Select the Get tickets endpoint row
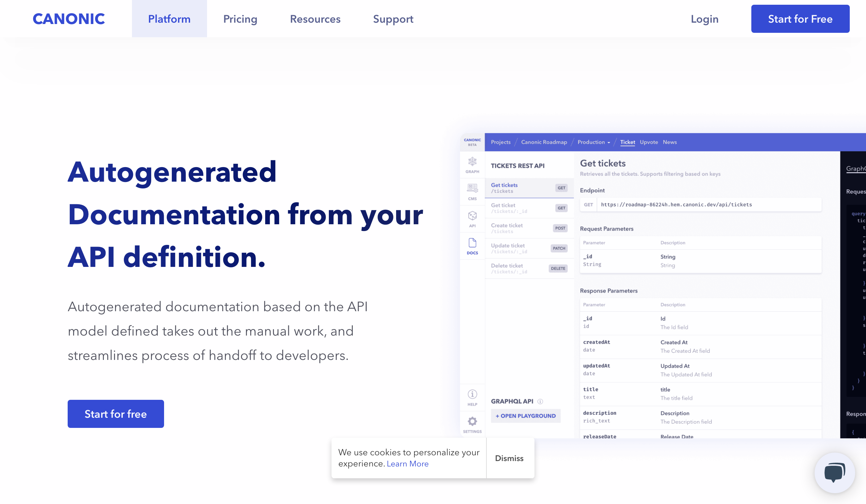This screenshot has height=504, width=866. point(529,188)
